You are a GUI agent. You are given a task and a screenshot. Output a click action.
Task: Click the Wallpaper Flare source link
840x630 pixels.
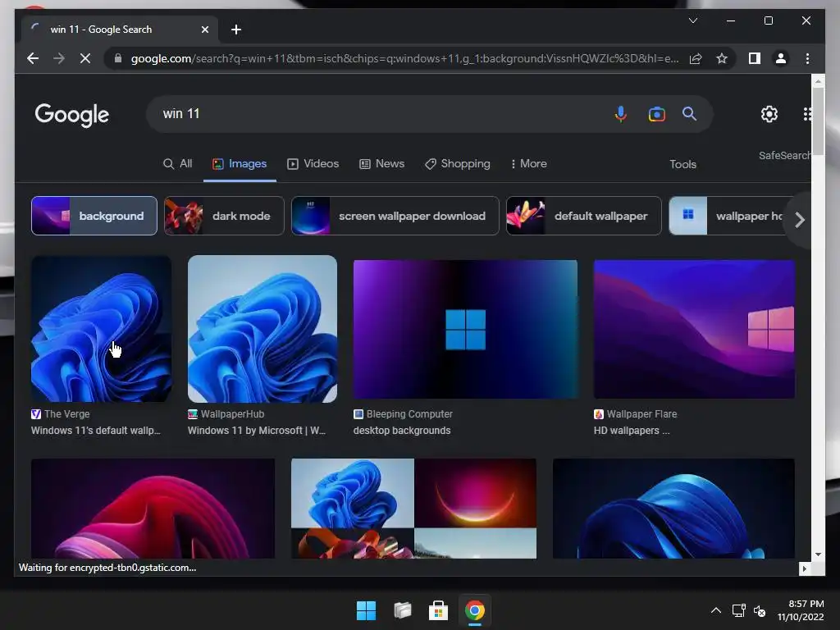click(636, 414)
